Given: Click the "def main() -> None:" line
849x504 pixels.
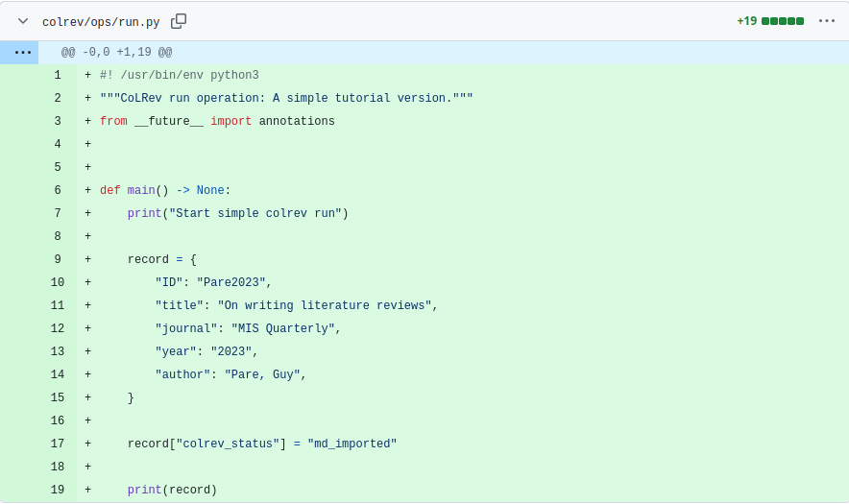Looking at the screenshot, I should (165, 191).
